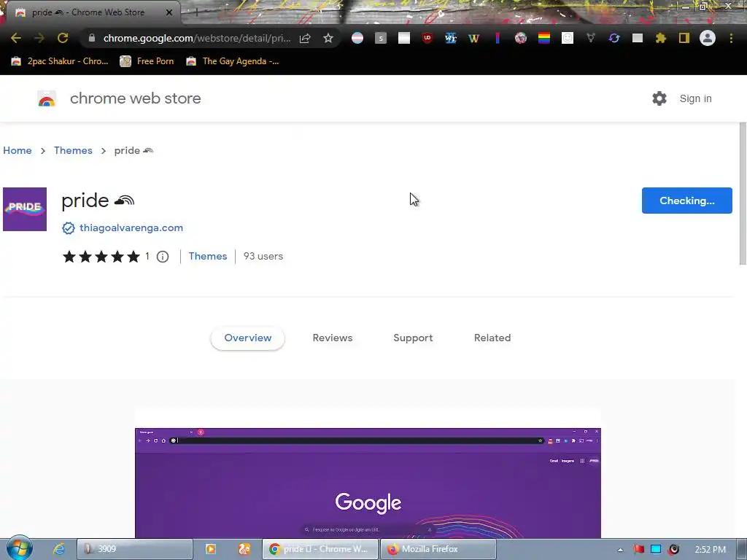Click the 2:52 PM taskbar clock
747x560 pixels.
(x=710, y=550)
